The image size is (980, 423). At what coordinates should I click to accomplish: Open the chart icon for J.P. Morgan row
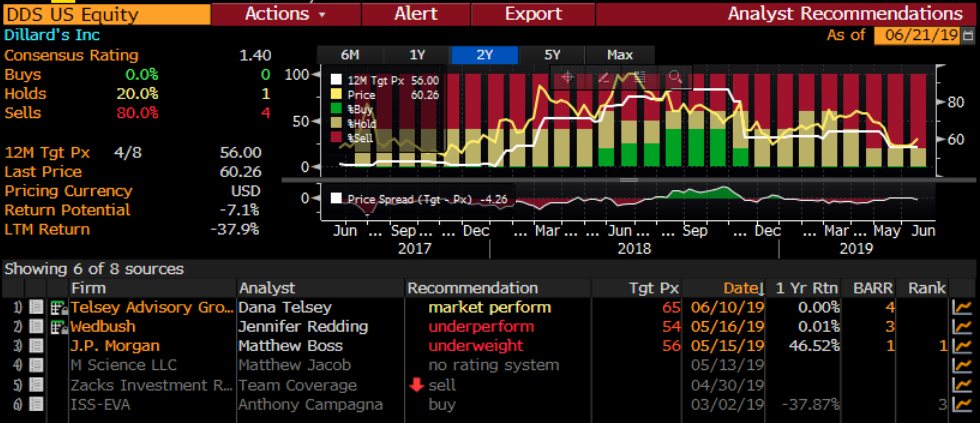pyautogui.click(x=963, y=346)
